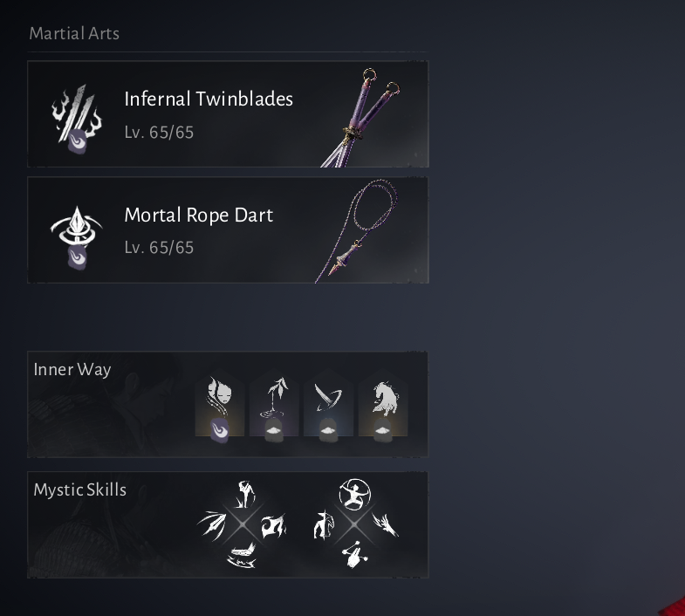This screenshot has width=685, height=616.
Task: Select the bottom-left wheel's slashing beast skill
Action: point(242,556)
